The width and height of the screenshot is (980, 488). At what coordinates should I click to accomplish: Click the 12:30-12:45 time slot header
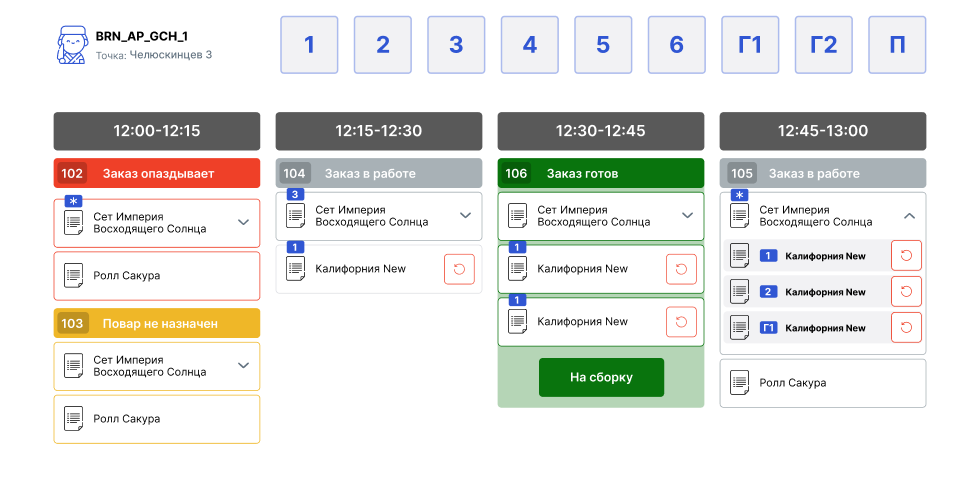[601, 131]
